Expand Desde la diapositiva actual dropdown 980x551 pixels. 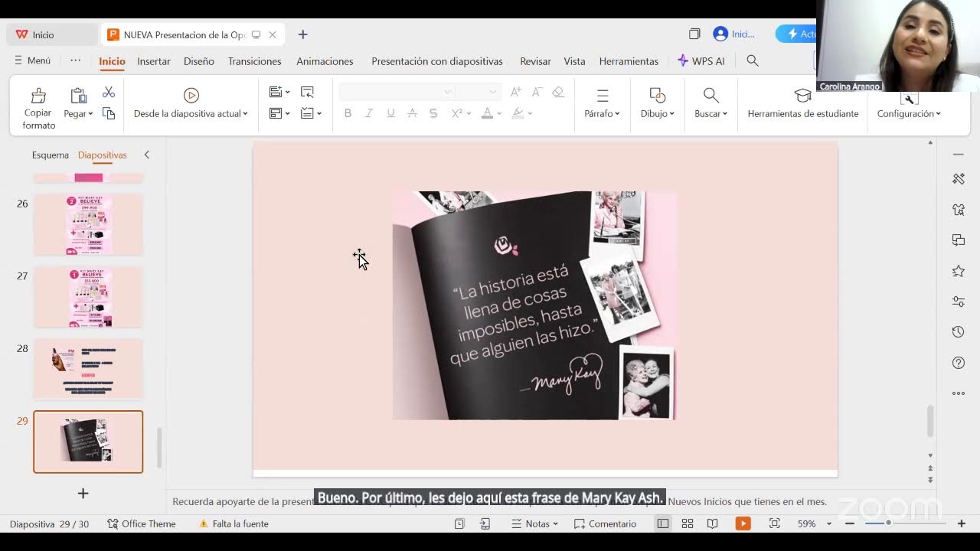pos(245,114)
